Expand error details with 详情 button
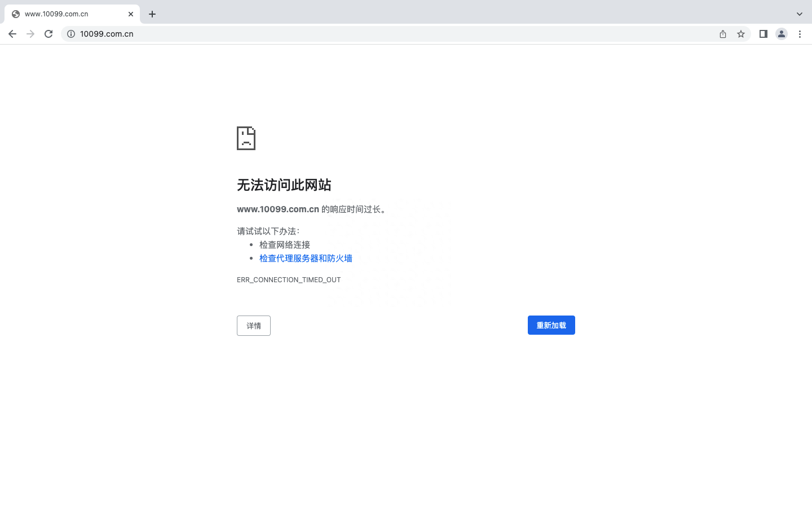 [253, 326]
